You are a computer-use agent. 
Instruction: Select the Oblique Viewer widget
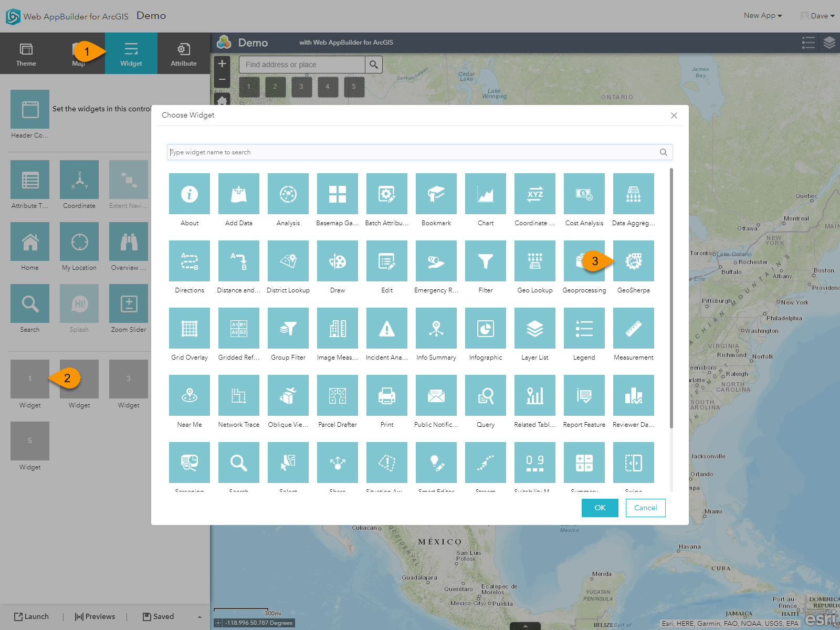click(x=288, y=395)
